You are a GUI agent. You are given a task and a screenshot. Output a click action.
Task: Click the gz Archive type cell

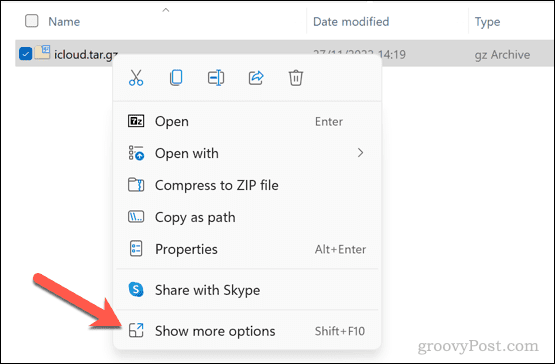pyautogui.click(x=502, y=55)
